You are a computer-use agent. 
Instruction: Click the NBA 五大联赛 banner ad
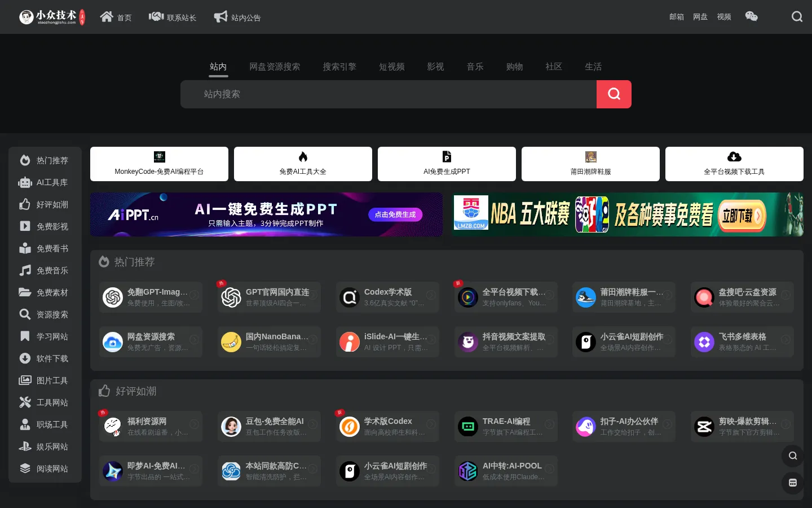pos(627,214)
